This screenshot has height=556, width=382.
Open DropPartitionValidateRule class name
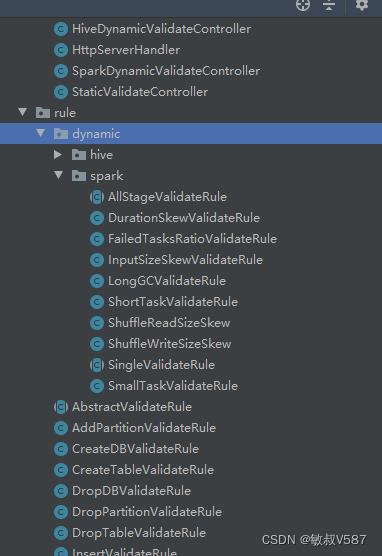(147, 512)
